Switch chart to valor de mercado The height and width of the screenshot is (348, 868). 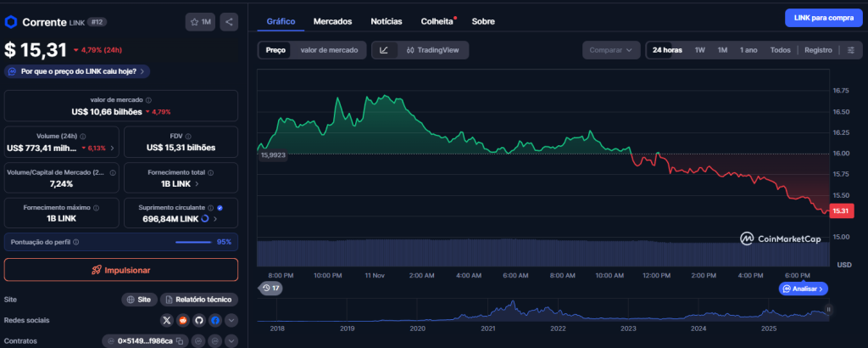tap(329, 50)
